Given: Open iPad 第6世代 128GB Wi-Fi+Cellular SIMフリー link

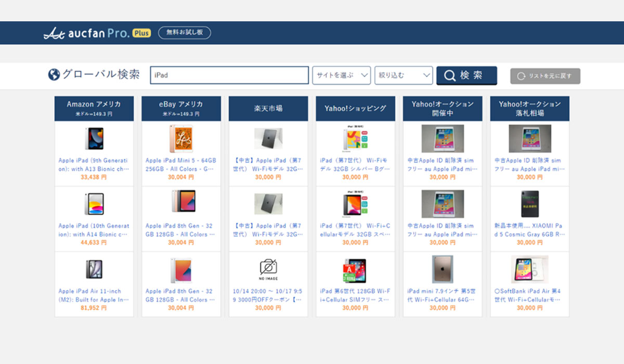Looking at the screenshot, I should [355, 296].
